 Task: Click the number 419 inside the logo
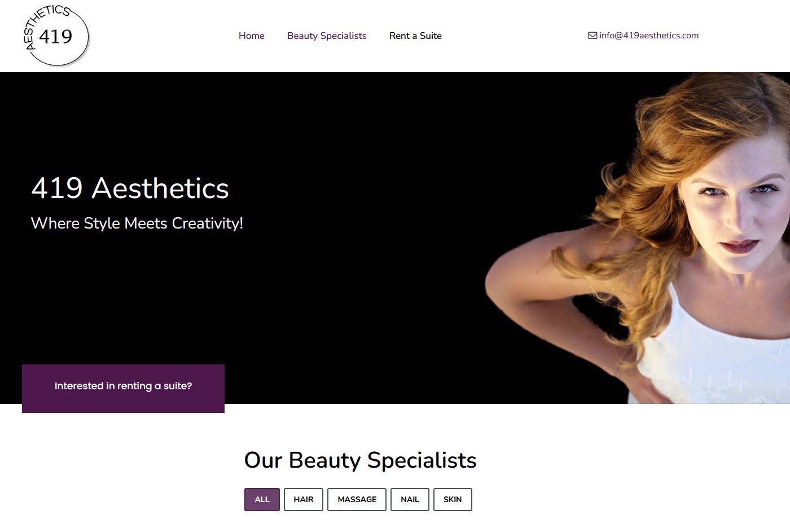pyautogui.click(x=56, y=37)
